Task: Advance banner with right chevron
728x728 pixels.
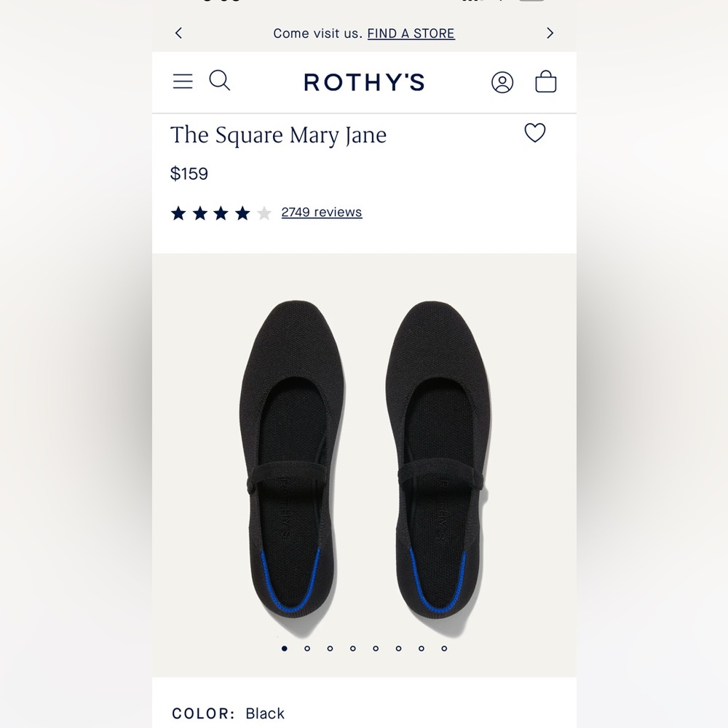Action: (x=550, y=33)
